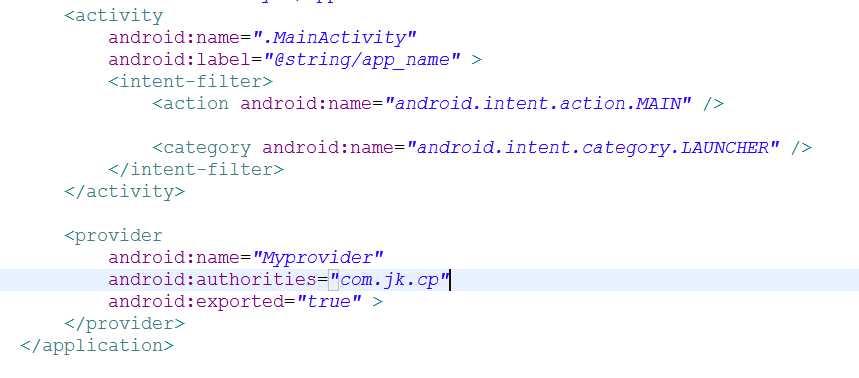859x378 pixels.
Task: Place cursor in "com.jk.cp" value
Action: click(x=389, y=279)
